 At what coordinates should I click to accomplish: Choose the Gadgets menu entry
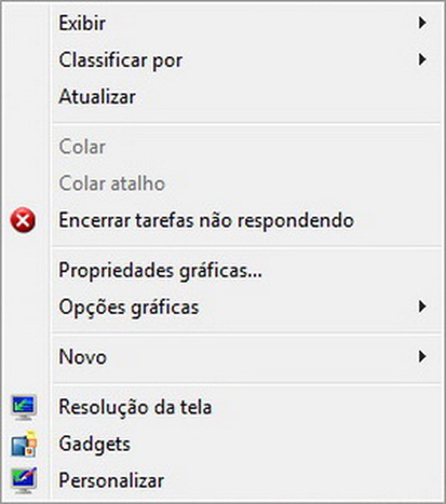[94, 444]
